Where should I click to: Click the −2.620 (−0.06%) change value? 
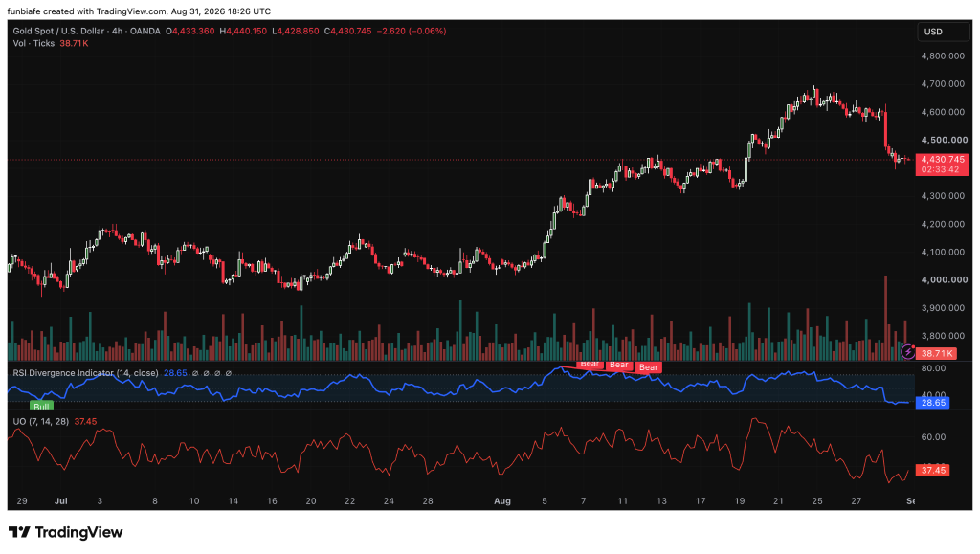tap(412, 31)
